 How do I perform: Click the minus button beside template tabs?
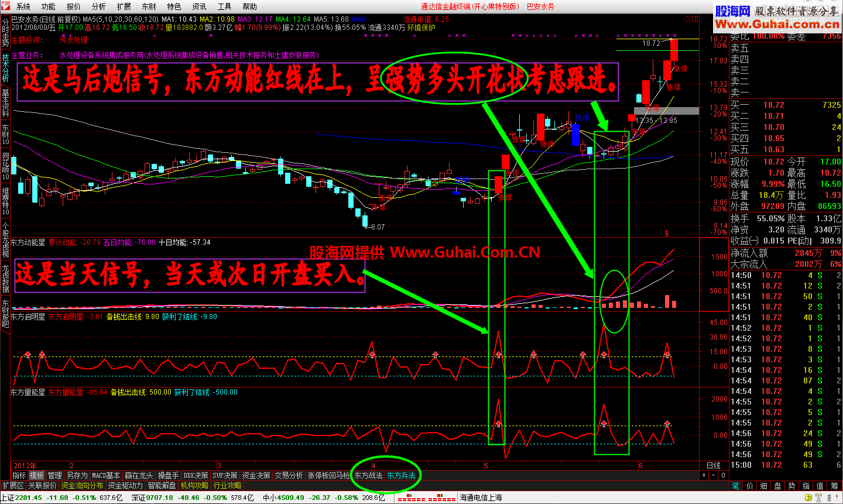[712, 475]
